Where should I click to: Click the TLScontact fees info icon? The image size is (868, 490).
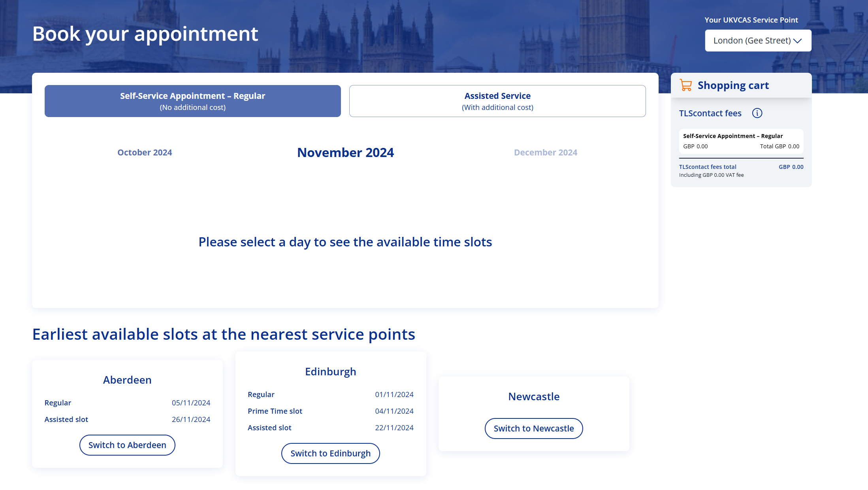(757, 113)
